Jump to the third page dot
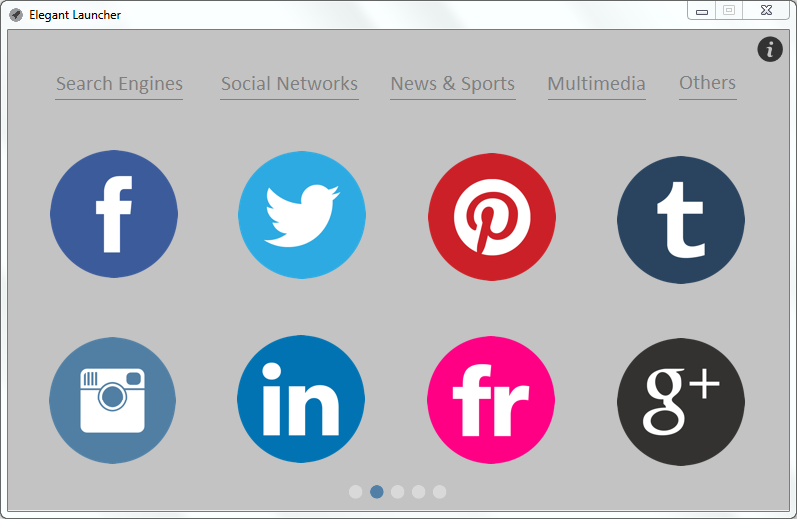797x519 pixels. point(397,492)
